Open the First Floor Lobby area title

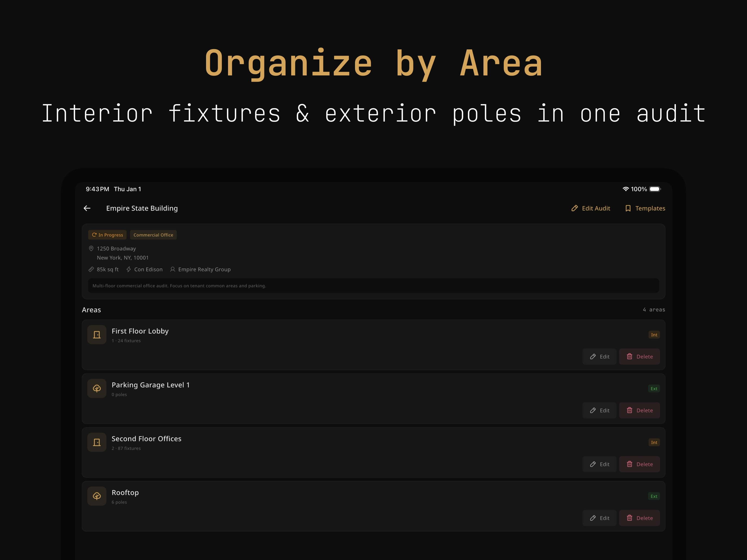tap(140, 331)
